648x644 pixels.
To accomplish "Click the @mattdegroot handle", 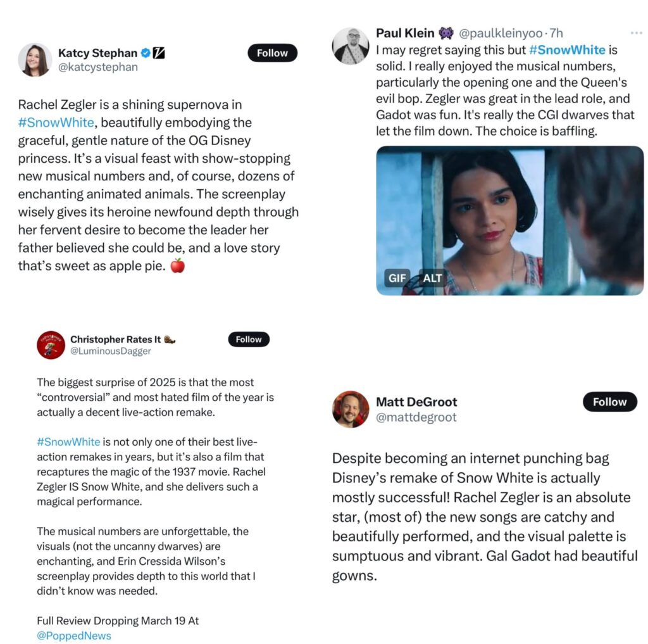I will pyautogui.click(x=416, y=417).
